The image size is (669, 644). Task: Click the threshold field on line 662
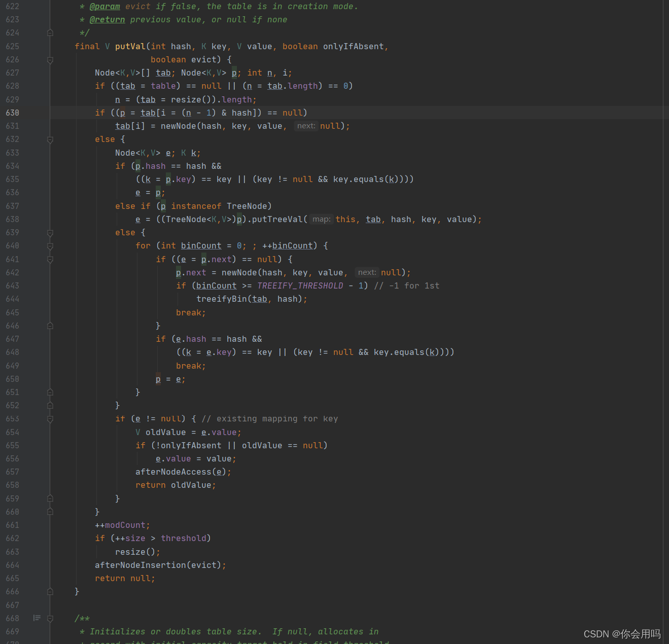(184, 538)
